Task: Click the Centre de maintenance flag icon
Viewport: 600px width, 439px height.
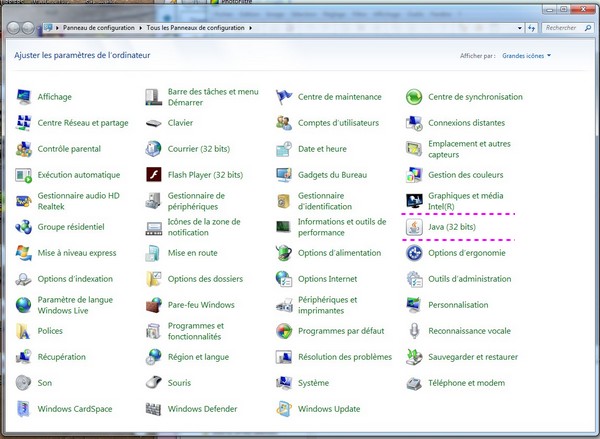Action: 284,97
